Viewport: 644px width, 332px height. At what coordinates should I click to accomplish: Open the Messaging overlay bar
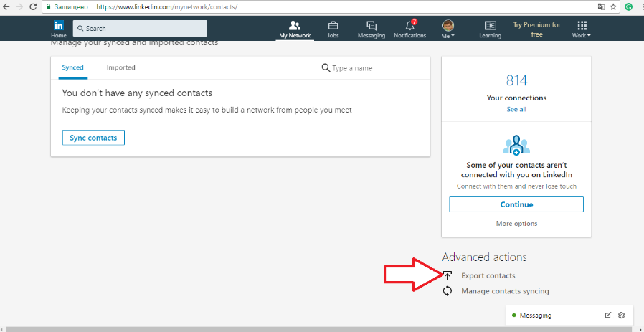pos(569,316)
